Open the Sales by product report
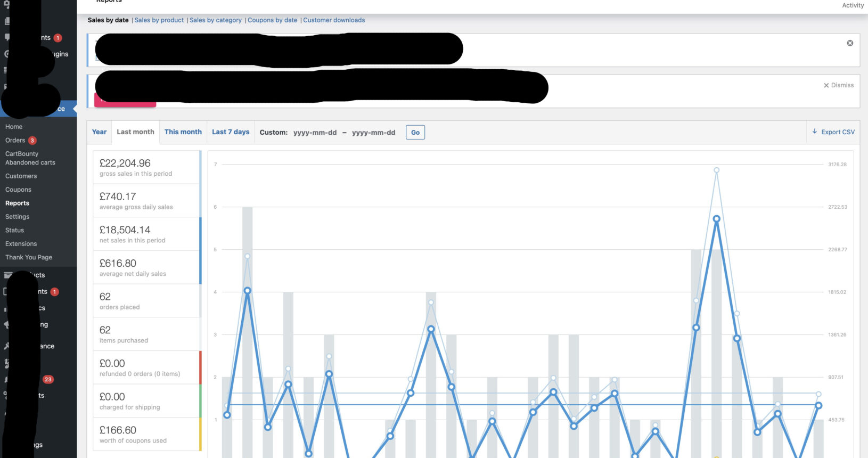This screenshot has height=458, width=868. point(159,20)
